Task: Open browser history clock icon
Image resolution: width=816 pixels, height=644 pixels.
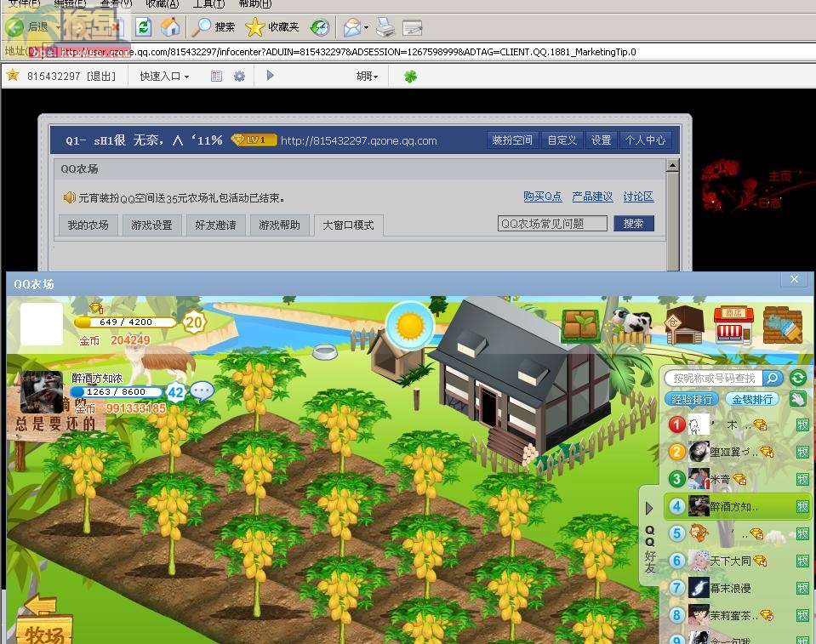Action: click(320, 27)
